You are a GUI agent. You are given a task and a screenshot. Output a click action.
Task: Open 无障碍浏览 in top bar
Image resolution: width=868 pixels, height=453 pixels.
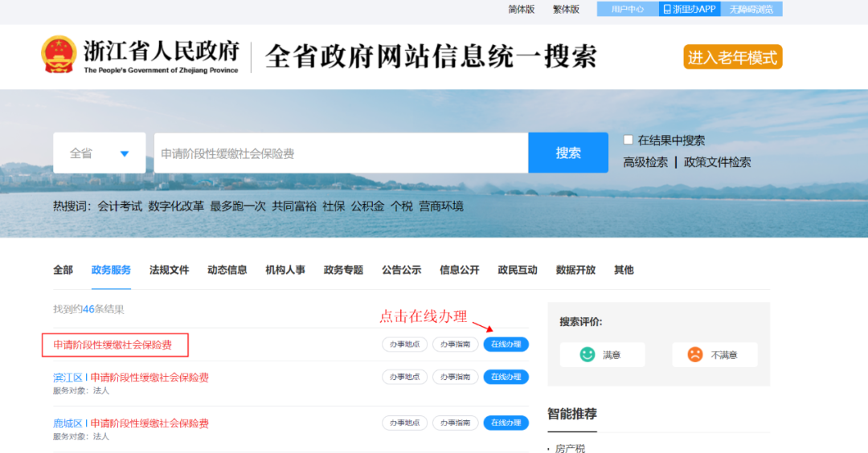click(751, 10)
